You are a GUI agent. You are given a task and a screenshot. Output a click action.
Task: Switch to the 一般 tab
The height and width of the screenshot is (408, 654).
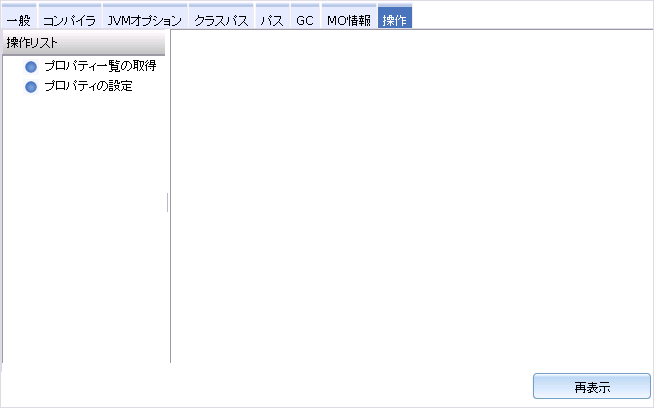click(18, 20)
